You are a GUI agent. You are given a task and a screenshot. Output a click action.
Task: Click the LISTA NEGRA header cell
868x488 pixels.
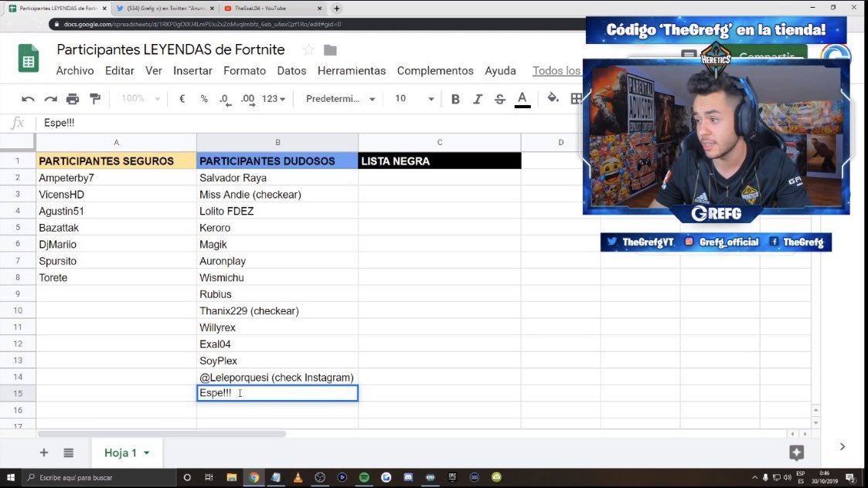pyautogui.click(x=440, y=161)
